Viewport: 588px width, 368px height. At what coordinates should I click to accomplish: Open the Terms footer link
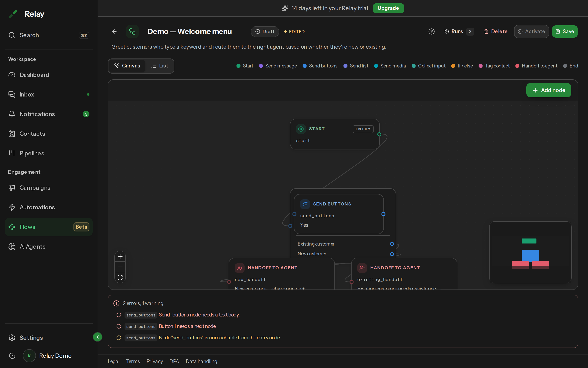click(133, 361)
